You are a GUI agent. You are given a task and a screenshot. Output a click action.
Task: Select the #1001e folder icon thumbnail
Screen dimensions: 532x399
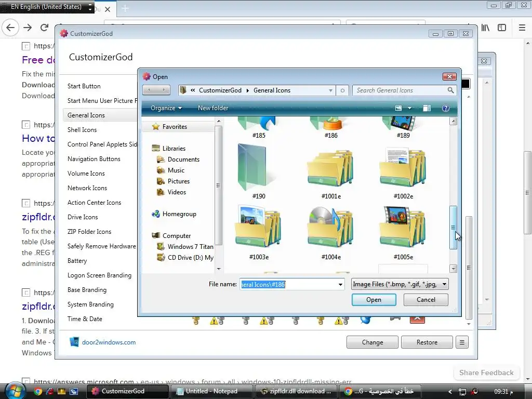pos(331,169)
